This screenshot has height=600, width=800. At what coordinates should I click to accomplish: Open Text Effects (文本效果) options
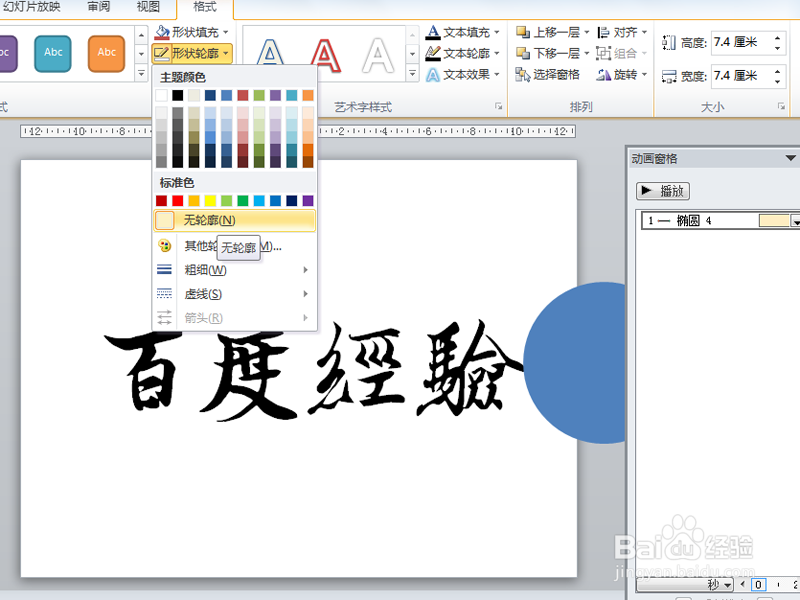click(462, 74)
